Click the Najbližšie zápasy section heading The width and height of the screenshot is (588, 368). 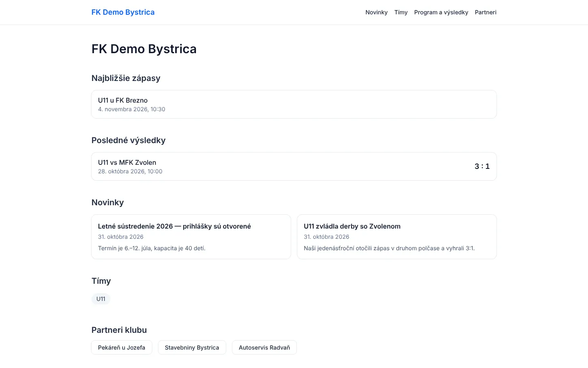126,78
